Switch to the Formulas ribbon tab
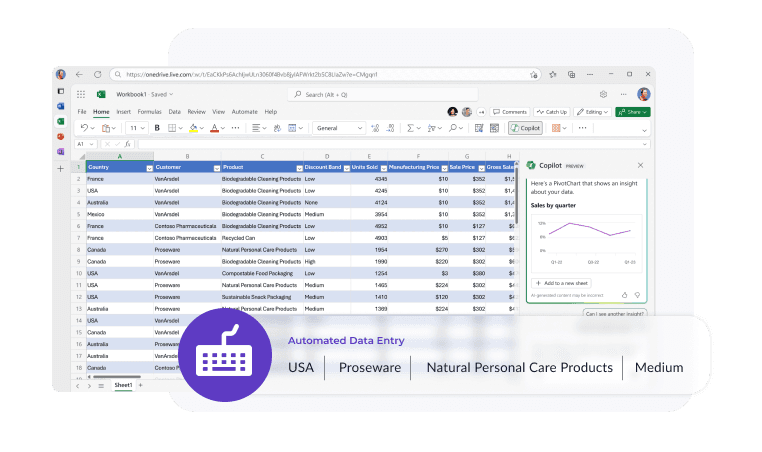The width and height of the screenshot is (762, 452). [x=149, y=112]
